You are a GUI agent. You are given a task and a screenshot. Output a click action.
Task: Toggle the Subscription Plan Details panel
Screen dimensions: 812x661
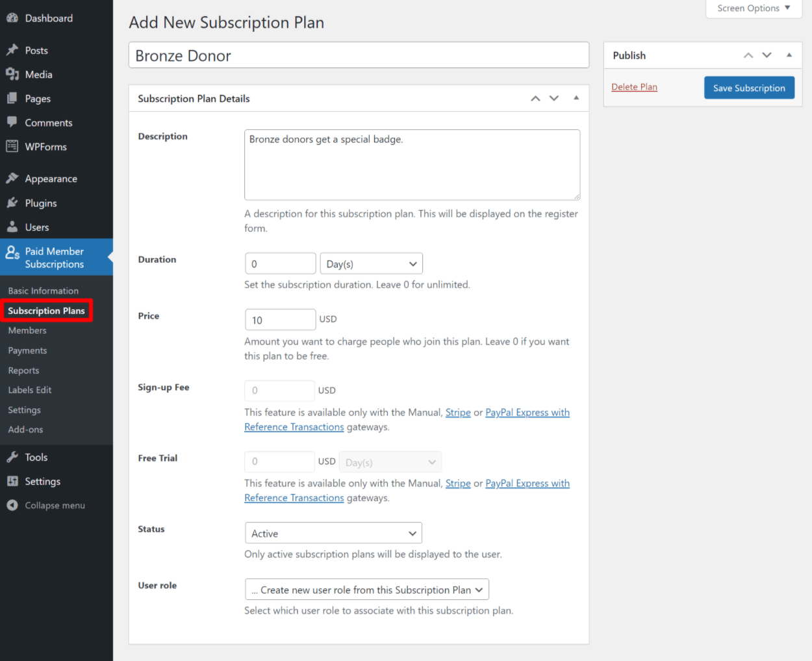576,98
